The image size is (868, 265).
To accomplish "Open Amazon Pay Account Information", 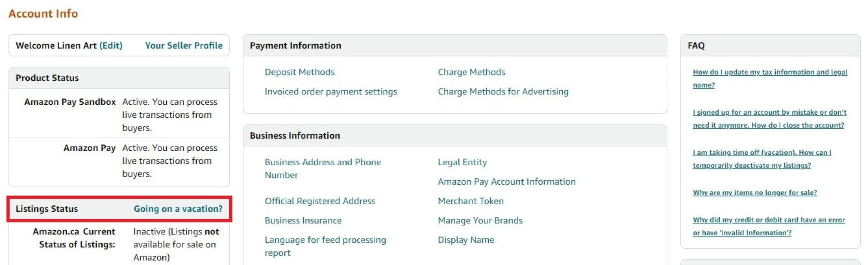I will click(x=506, y=181).
